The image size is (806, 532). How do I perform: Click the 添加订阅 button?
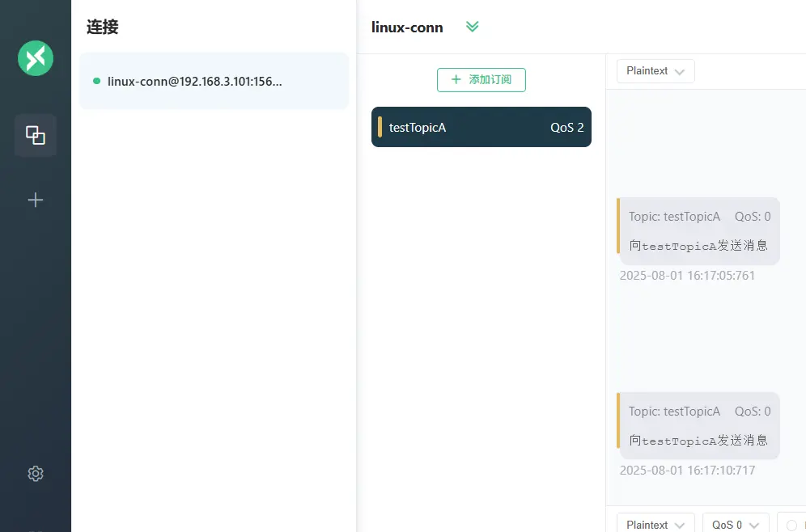click(481, 80)
